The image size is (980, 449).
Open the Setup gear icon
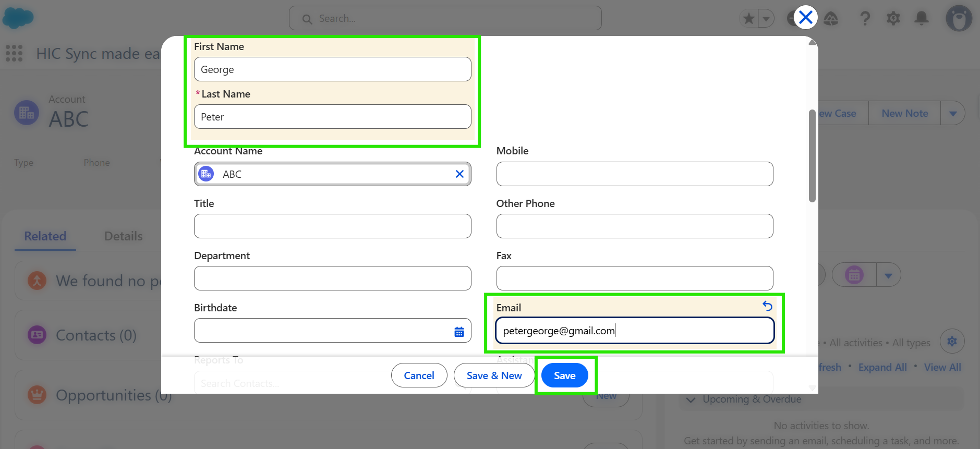click(x=893, y=19)
